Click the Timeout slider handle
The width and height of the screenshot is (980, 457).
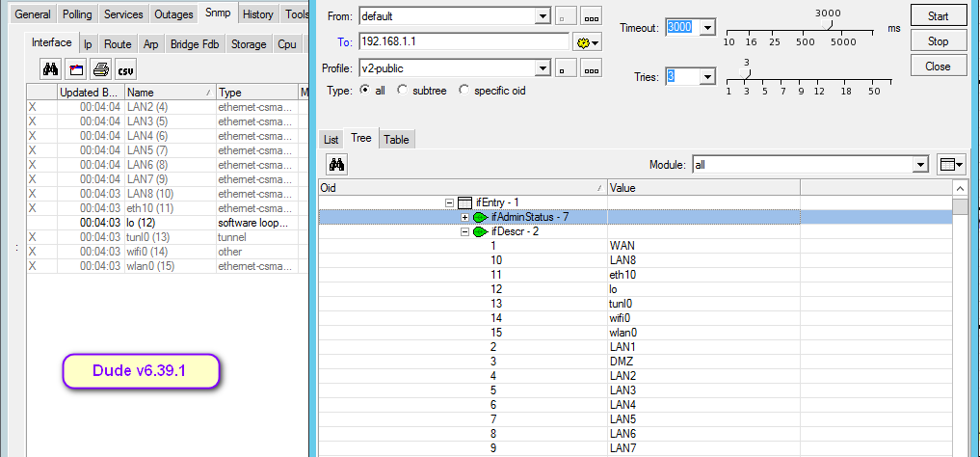[827, 24]
